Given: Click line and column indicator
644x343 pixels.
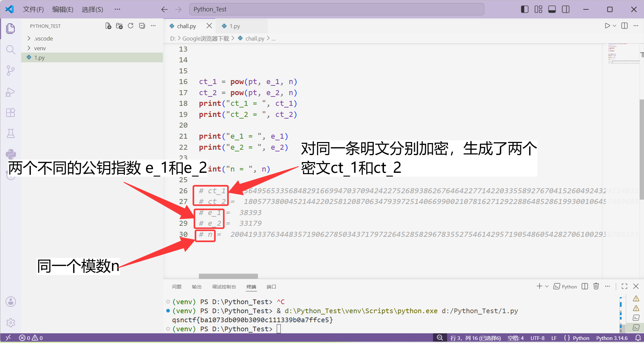Looking at the screenshot, I should (476, 338).
